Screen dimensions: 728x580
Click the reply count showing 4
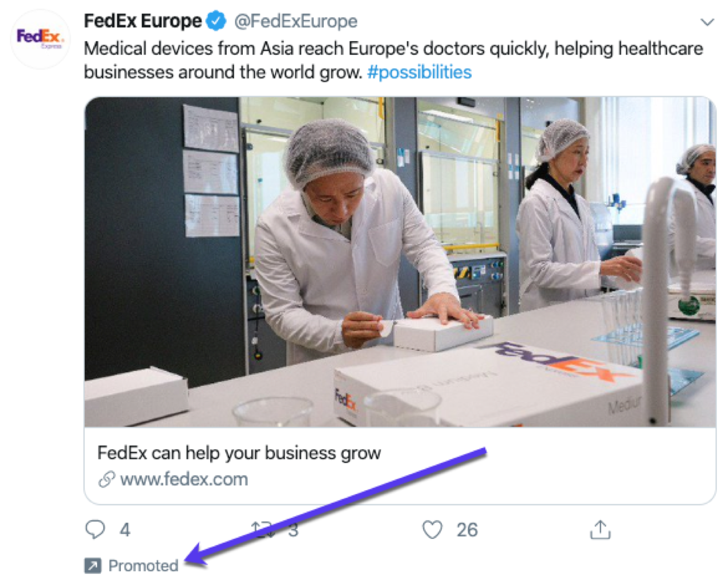coord(124,530)
